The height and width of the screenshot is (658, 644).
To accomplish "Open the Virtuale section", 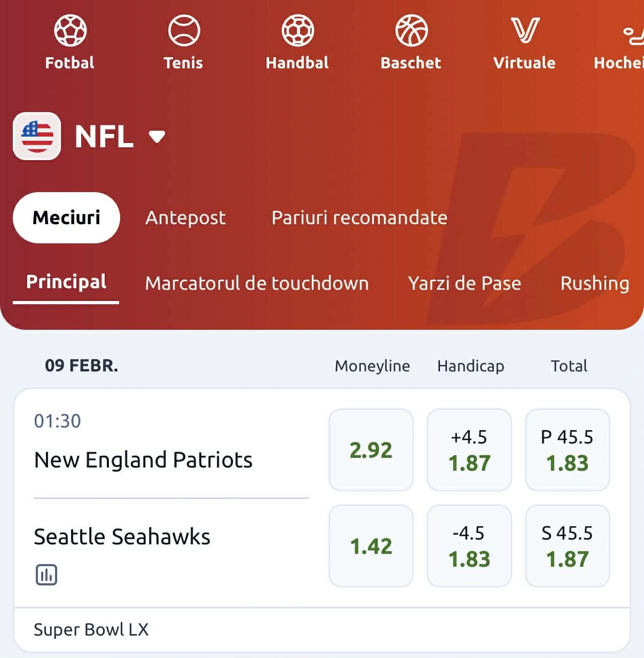I will click(524, 30).
